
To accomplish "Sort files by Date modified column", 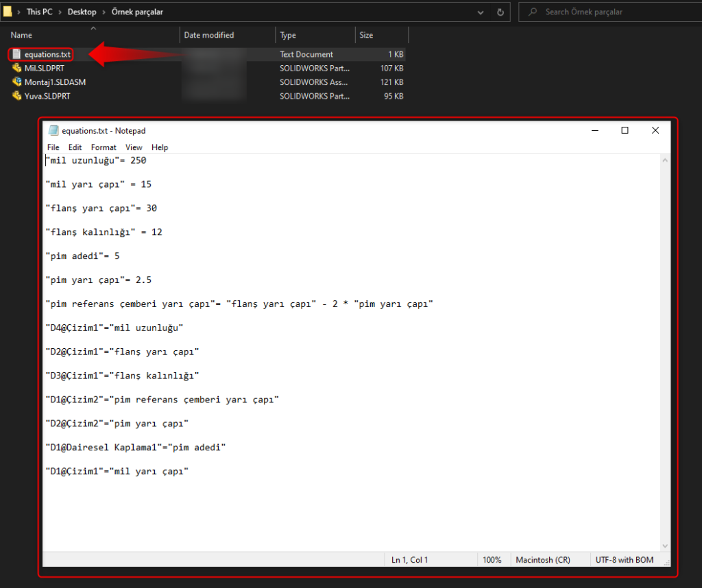I will tap(208, 35).
